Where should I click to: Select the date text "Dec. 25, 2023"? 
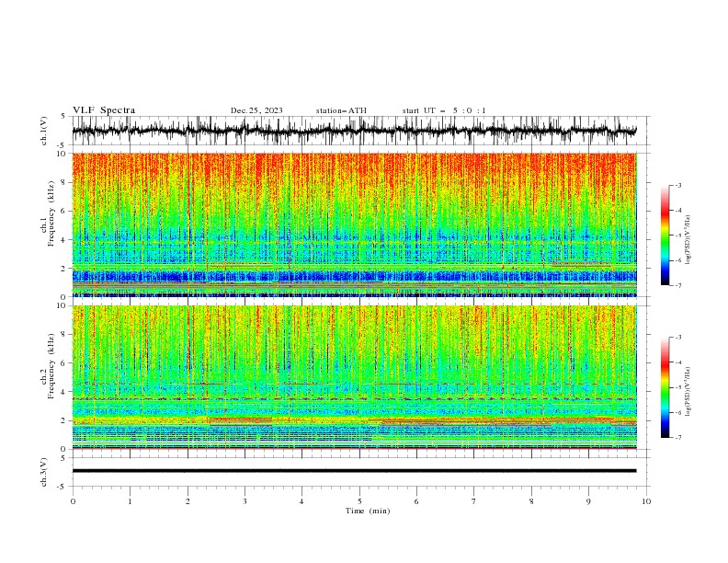click(x=256, y=110)
